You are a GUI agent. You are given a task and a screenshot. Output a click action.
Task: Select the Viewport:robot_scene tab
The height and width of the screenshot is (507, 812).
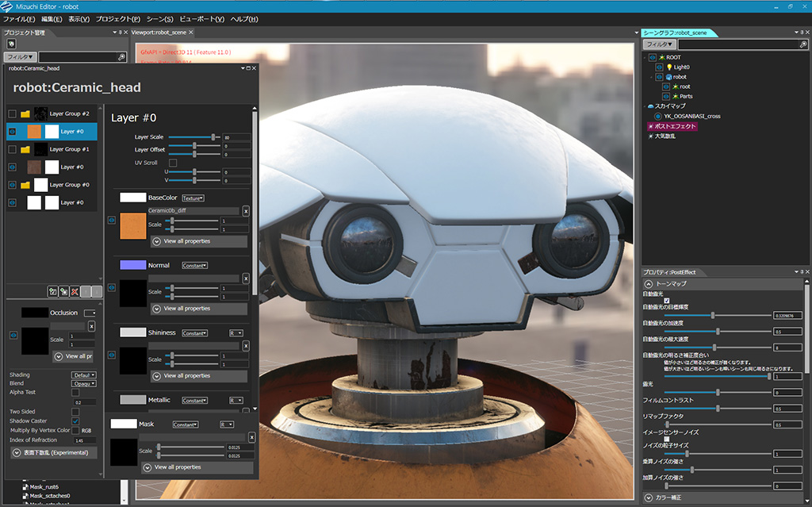159,33
